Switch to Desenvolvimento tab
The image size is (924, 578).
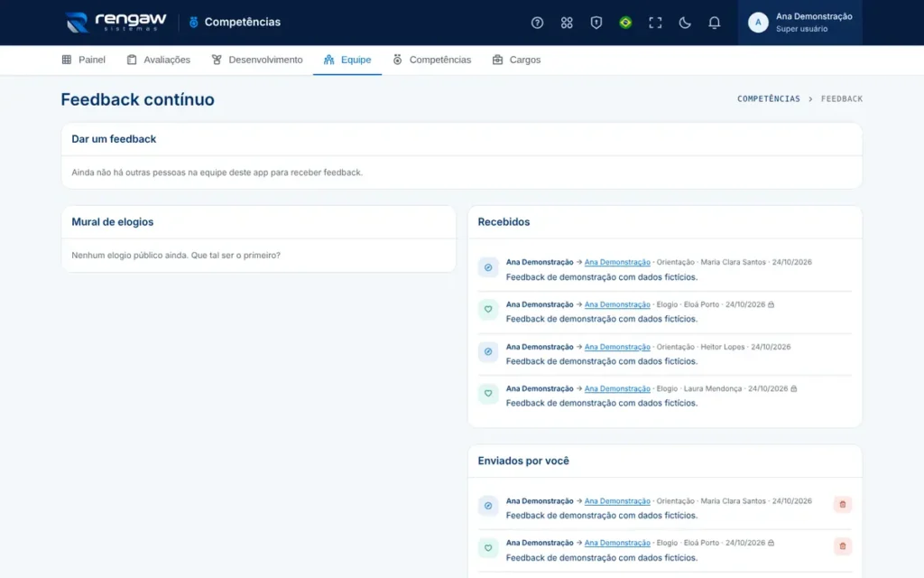point(257,60)
